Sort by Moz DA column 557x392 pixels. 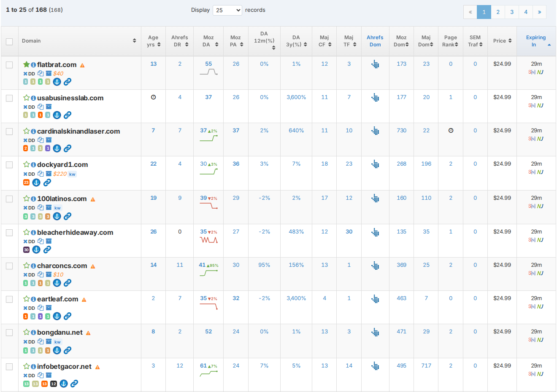coord(208,41)
